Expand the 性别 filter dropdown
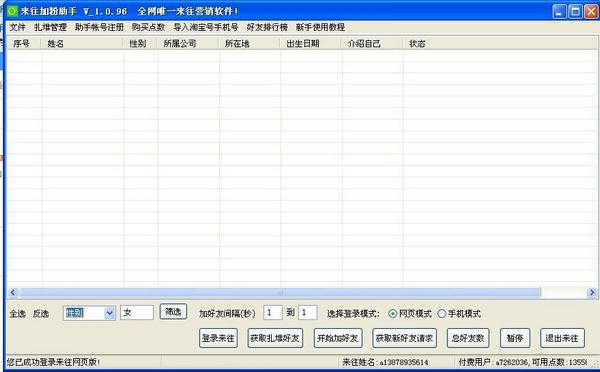This screenshot has height=372, width=600. pyautogui.click(x=109, y=313)
